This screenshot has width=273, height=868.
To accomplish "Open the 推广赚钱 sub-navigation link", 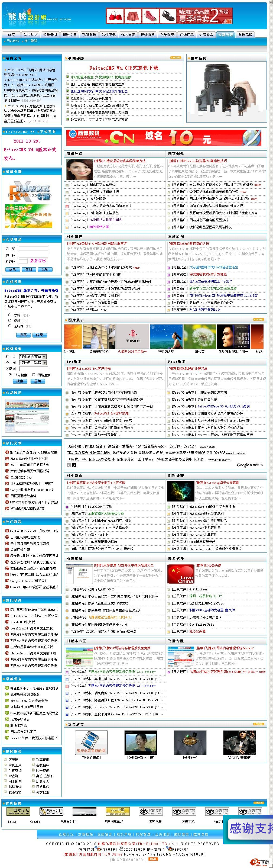I will coord(31,41).
